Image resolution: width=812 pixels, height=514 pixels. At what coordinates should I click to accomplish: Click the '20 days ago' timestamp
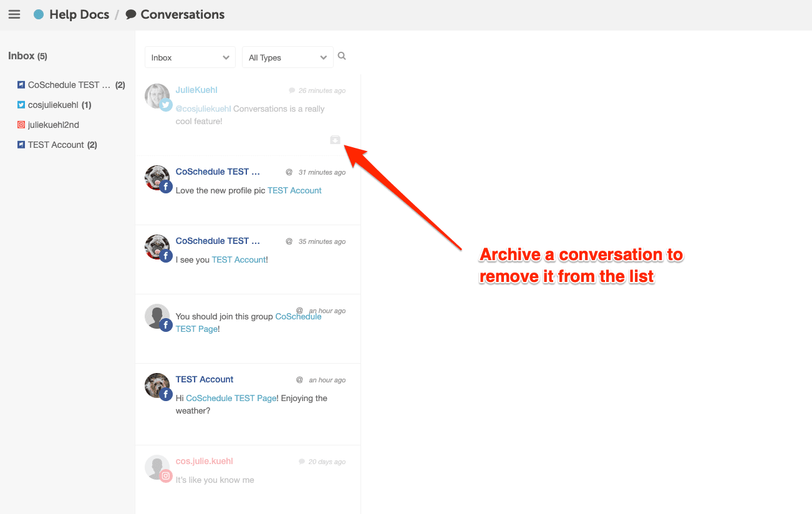point(327,462)
